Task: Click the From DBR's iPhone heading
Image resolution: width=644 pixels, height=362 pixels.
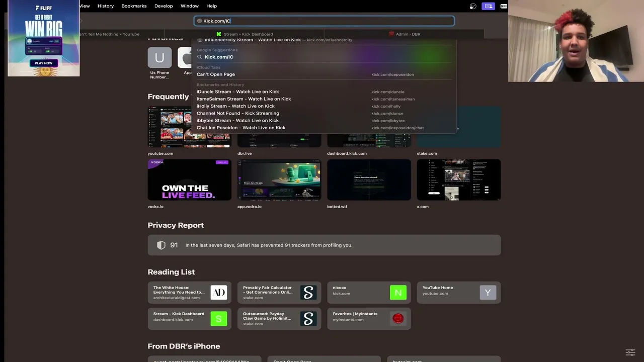Action: pos(184,346)
